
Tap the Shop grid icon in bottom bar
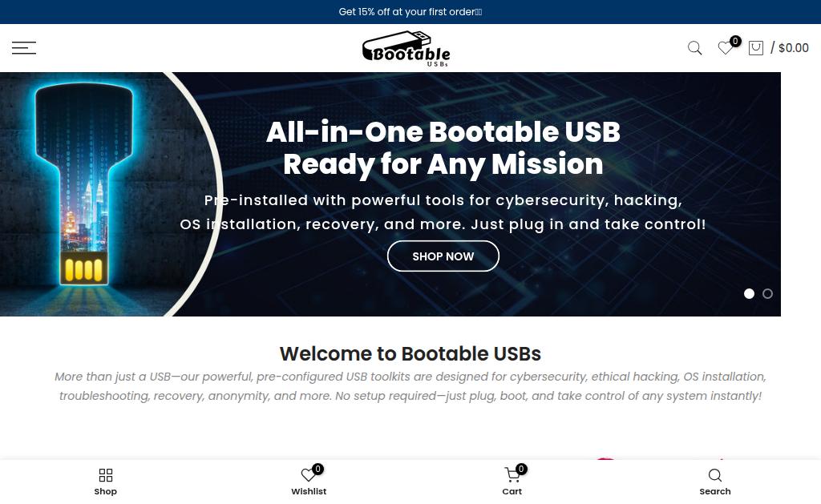(x=105, y=475)
